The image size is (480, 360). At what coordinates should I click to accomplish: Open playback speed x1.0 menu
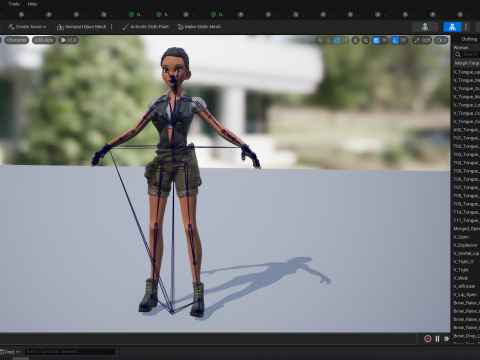pos(68,40)
